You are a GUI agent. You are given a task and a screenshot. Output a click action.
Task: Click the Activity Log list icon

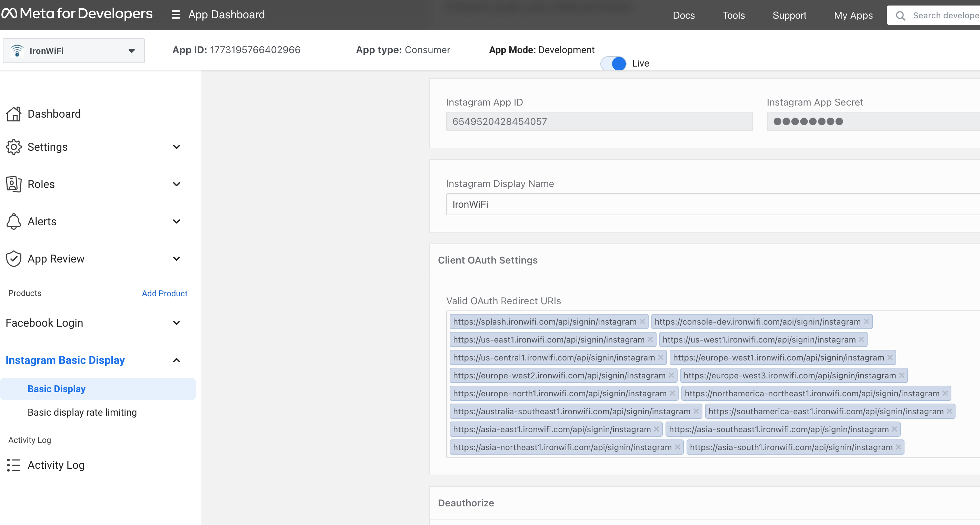click(14, 465)
